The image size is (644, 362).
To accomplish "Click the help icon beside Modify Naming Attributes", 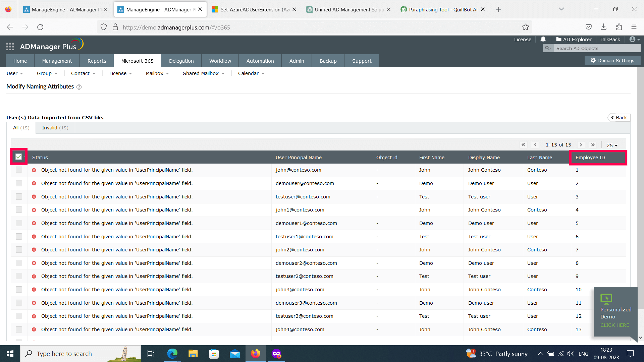I will coord(79,87).
